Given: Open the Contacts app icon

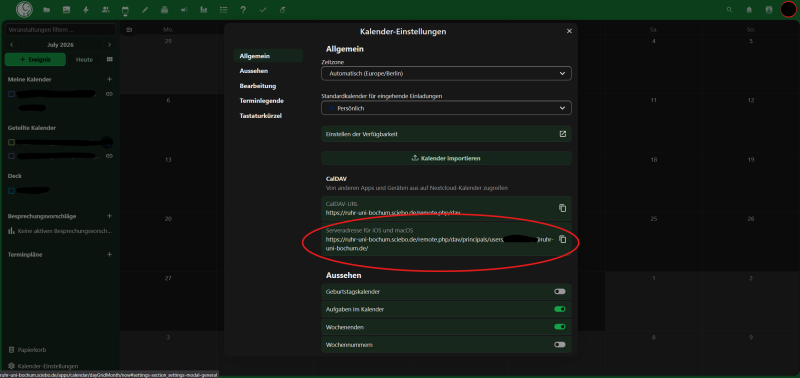Looking at the screenshot, I should click(x=106, y=10).
